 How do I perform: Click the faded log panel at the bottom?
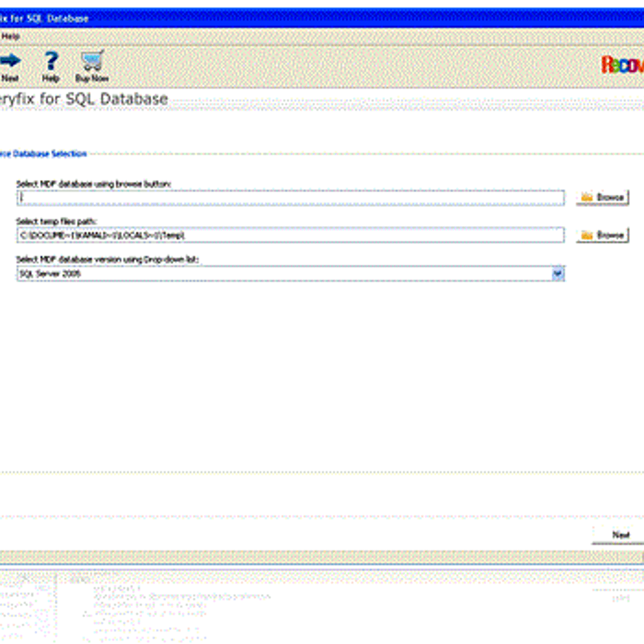pos(322,606)
